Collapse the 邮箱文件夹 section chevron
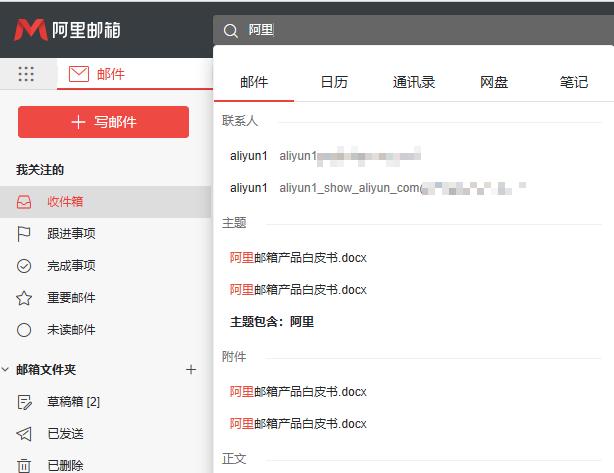Image resolution: width=614 pixels, height=473 pixels. 5,369
